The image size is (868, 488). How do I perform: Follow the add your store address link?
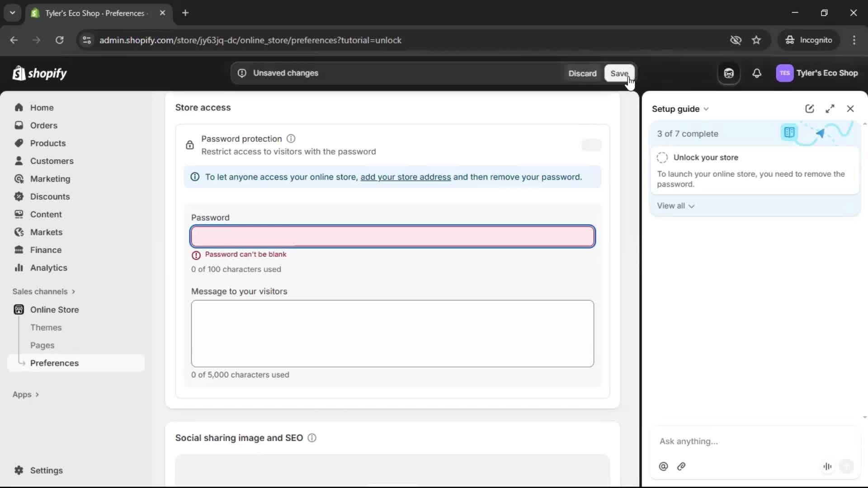coord(405,177)
